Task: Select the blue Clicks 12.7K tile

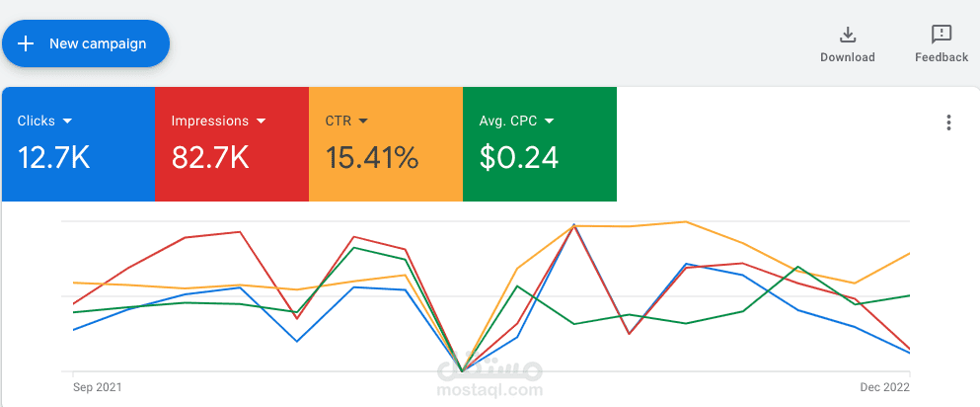Action: point(78,144)
